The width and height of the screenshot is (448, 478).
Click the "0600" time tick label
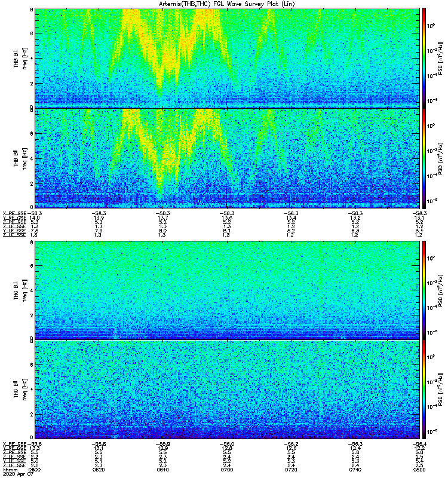click(34, 470)
